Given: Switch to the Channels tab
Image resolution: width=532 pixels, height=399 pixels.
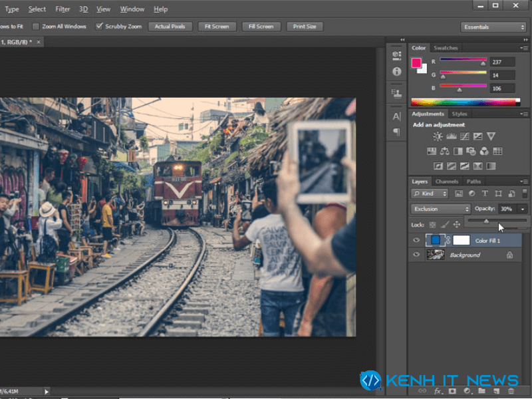Looking at the screenshot, I should (446, 182).
